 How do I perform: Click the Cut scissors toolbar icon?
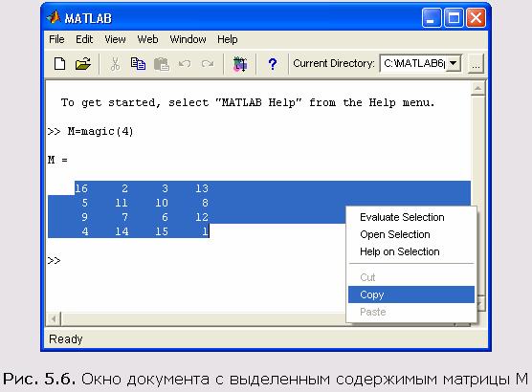click(115, 63)
